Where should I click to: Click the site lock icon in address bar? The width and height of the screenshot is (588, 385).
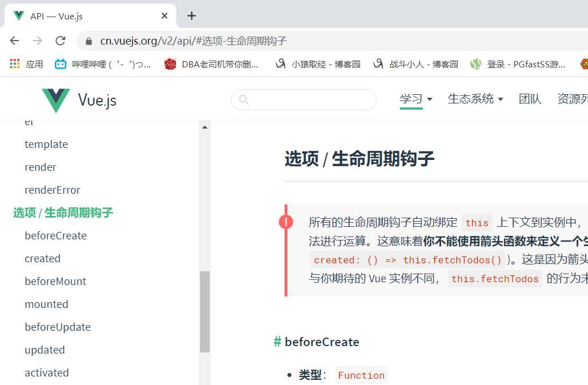point(89,41)
